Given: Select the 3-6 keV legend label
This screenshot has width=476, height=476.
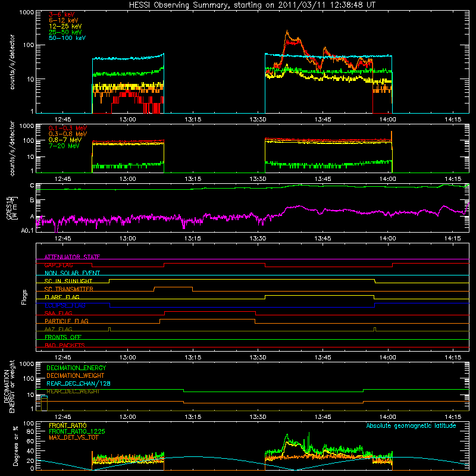Looking at the screenshot, I should 62,14.
